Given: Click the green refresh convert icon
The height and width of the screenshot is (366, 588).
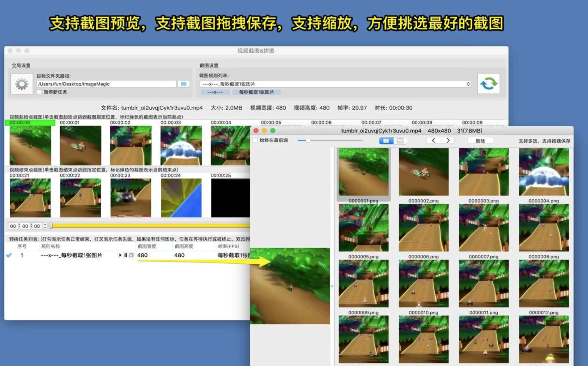Looking at the screenshot, I should coord(488,84).
